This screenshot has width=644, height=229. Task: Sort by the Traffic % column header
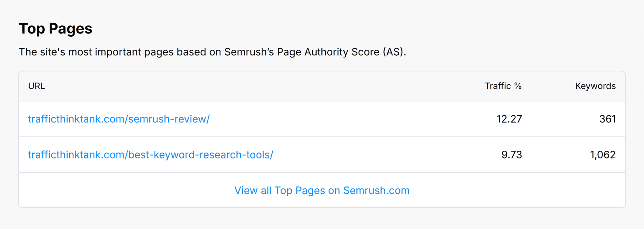pyautogui.click(x=502, y=86)
